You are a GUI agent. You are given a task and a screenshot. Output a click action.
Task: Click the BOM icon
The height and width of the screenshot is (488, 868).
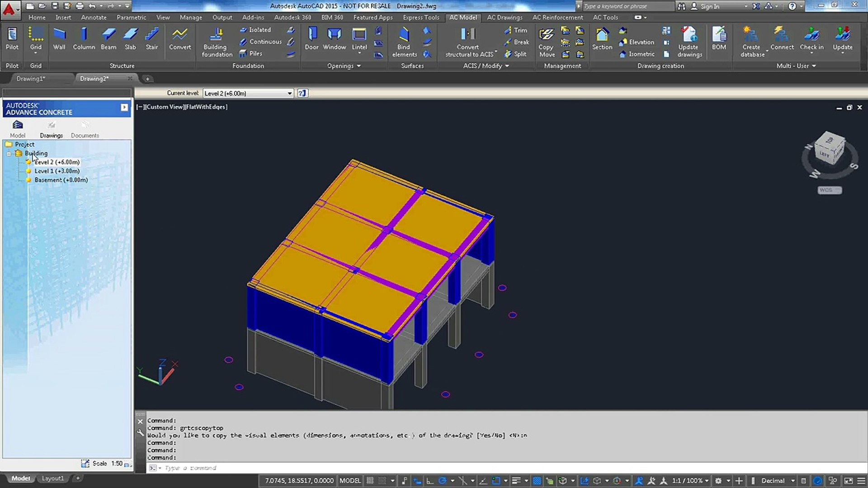click(x=719, y=34)
